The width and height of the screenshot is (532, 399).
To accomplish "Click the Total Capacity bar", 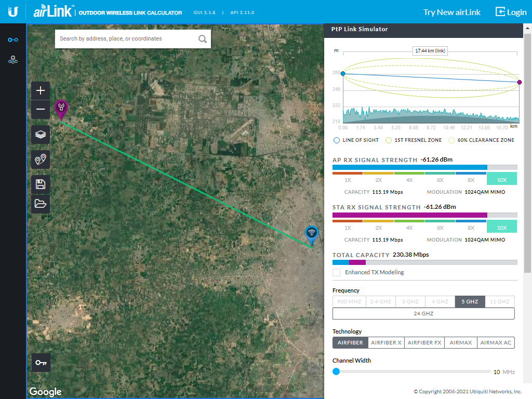I will [425, 262].
